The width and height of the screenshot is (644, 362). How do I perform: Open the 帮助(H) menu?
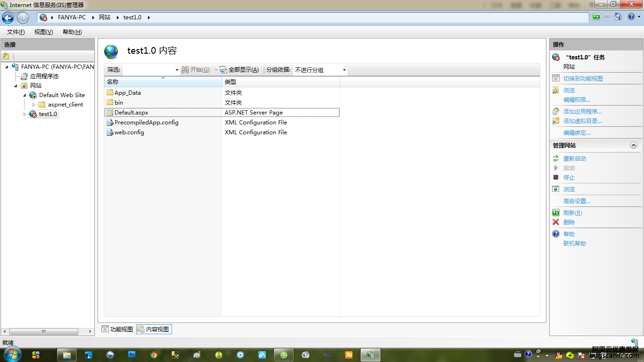(72, 32)
